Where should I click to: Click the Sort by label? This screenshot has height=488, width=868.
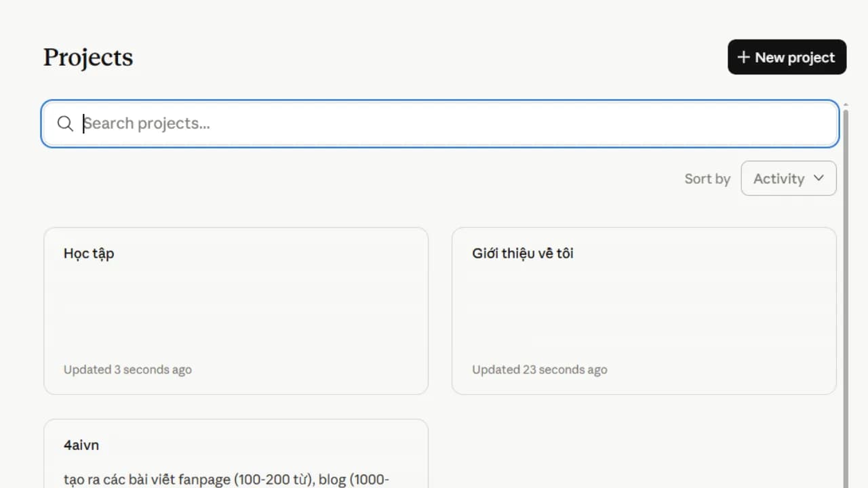[x=707, y=179]
